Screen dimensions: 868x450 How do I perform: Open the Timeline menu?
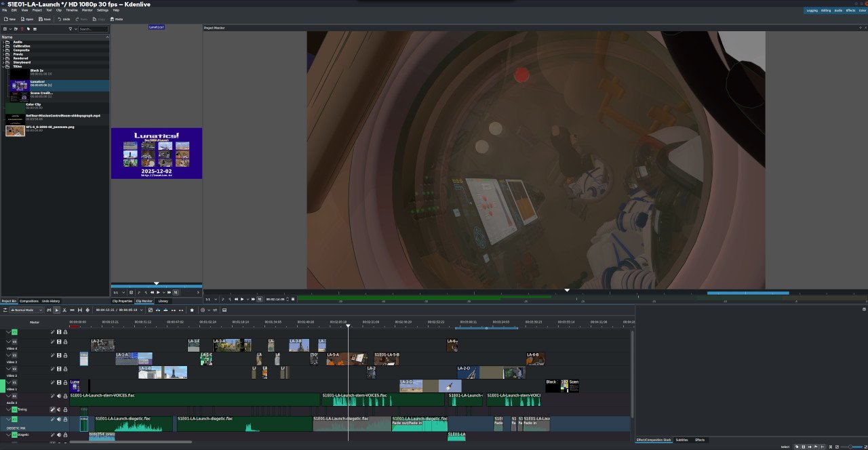[x=71, y=10]
